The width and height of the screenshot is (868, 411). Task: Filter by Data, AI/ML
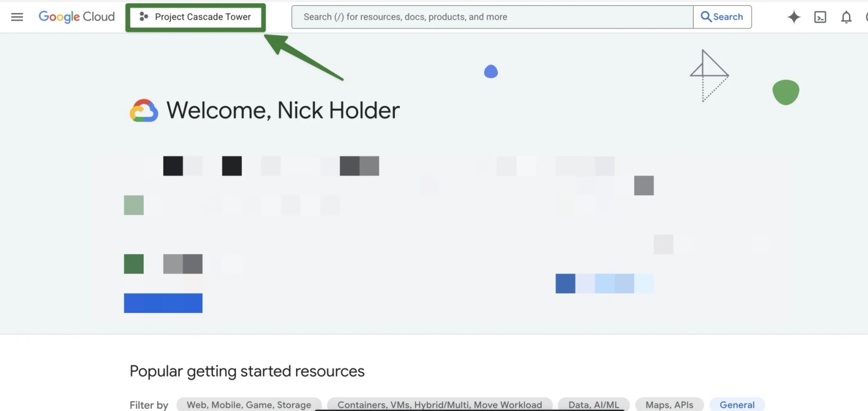593,404
